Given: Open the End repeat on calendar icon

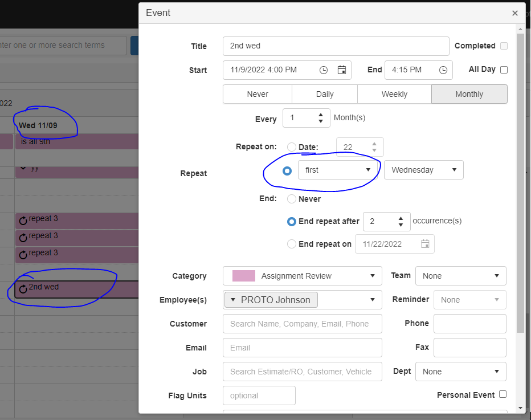Looking at the screenshot, I should click(425, 243).
